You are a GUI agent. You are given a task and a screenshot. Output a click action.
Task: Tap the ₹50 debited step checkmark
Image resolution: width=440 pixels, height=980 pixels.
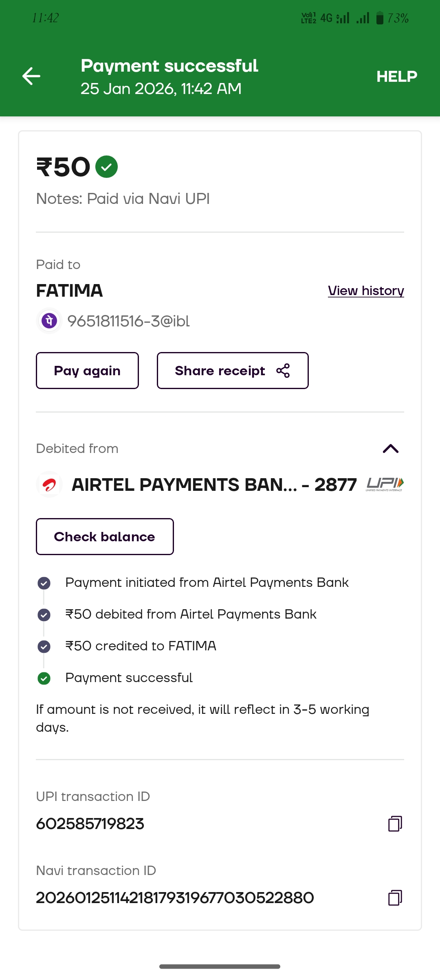[44, 615]
